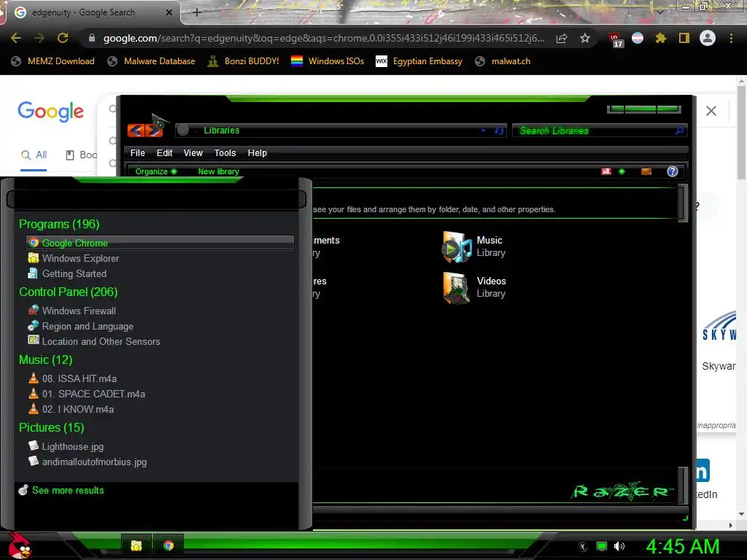The width and height of the screenshot is (747, 560).
Task: Bookmark this page with the star icon
Action: pos(585,38)
